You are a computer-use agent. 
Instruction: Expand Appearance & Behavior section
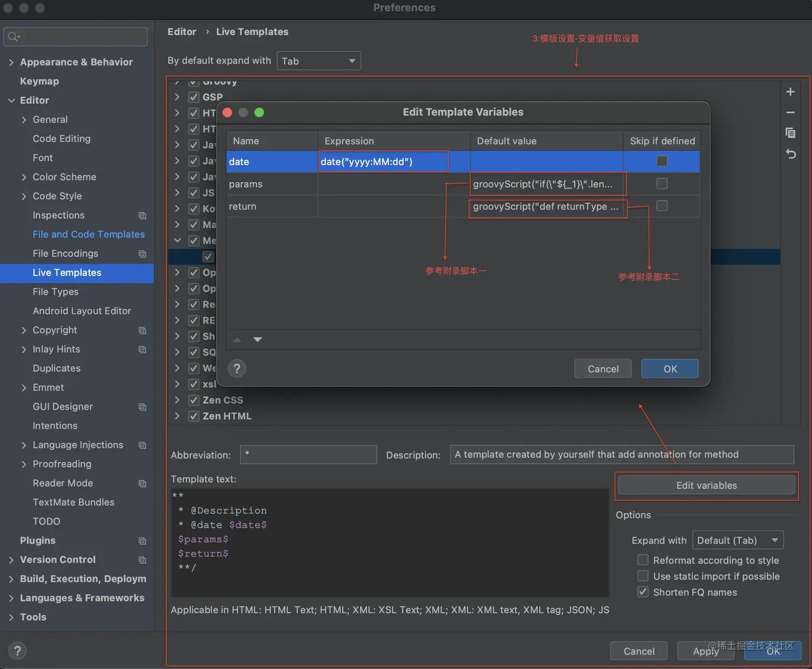(x=11, y=62)
